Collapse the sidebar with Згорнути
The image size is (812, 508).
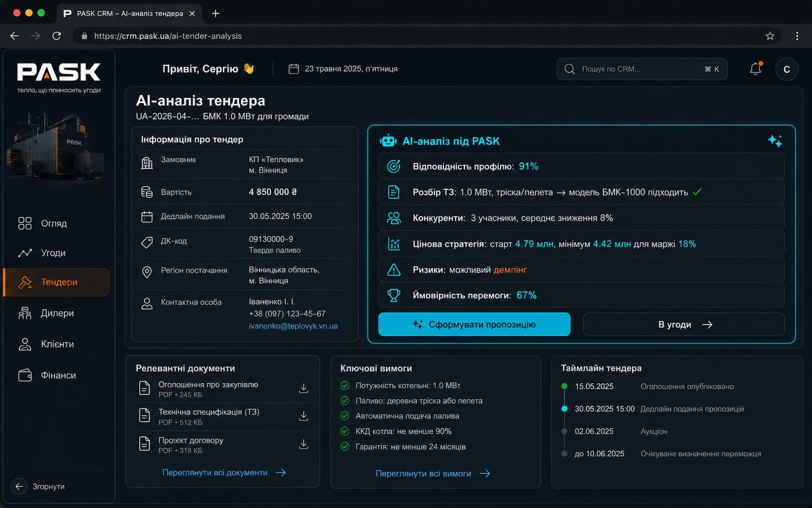point(39,486)
